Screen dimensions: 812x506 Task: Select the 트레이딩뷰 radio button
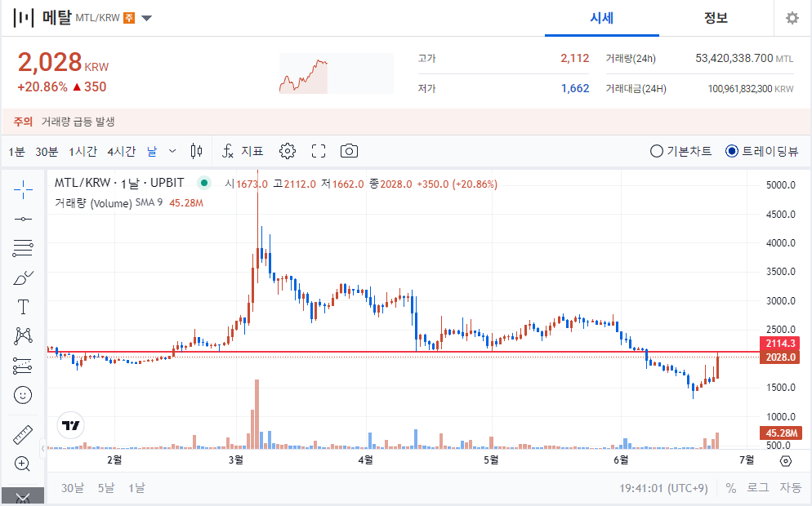(x=732, y=150)
